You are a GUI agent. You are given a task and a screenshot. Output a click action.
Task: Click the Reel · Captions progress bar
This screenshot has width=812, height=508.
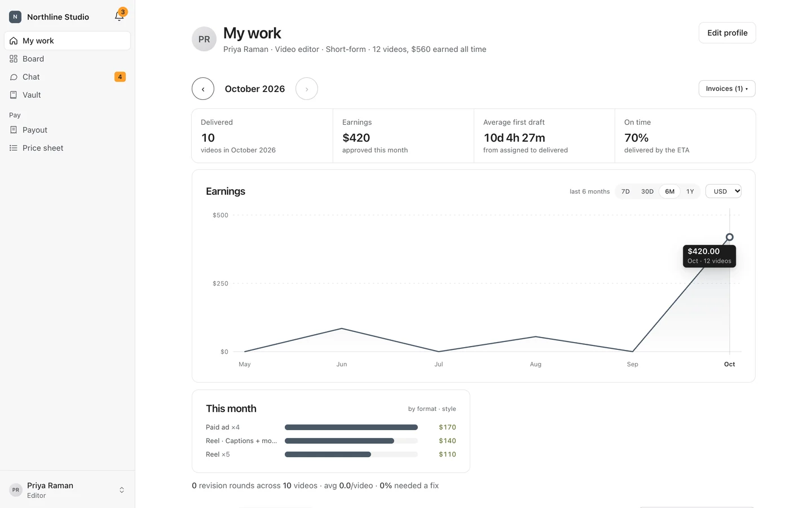click(x=351, y=441)
